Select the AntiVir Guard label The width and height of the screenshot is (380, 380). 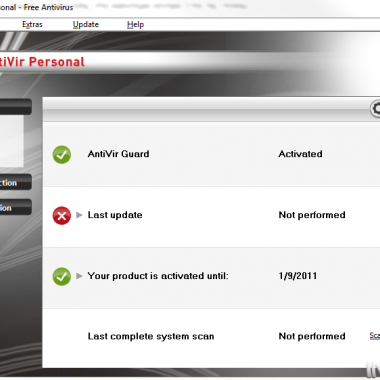[x=118, y=154]
